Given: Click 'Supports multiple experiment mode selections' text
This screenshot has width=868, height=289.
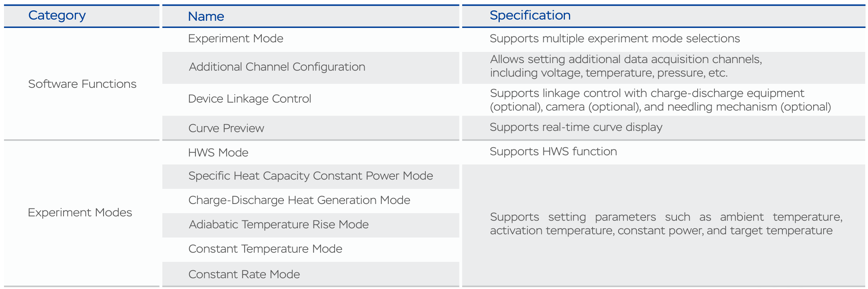Looking at the screenshot, I should click(615, 39).
